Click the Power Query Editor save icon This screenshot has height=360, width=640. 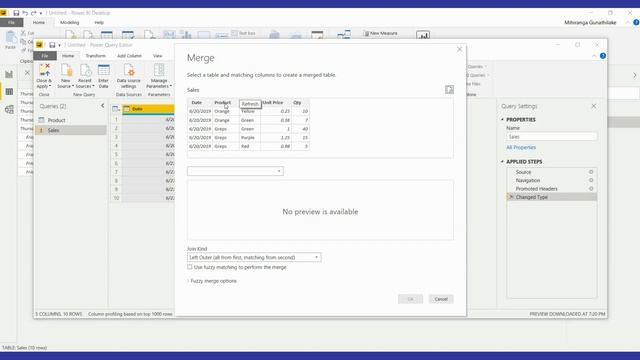click(52, 45)
